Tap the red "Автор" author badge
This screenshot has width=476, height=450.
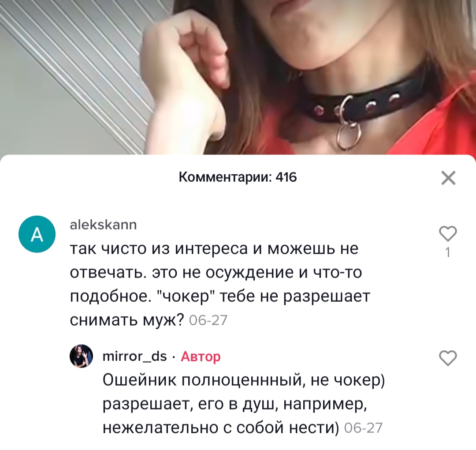[201, 356]
